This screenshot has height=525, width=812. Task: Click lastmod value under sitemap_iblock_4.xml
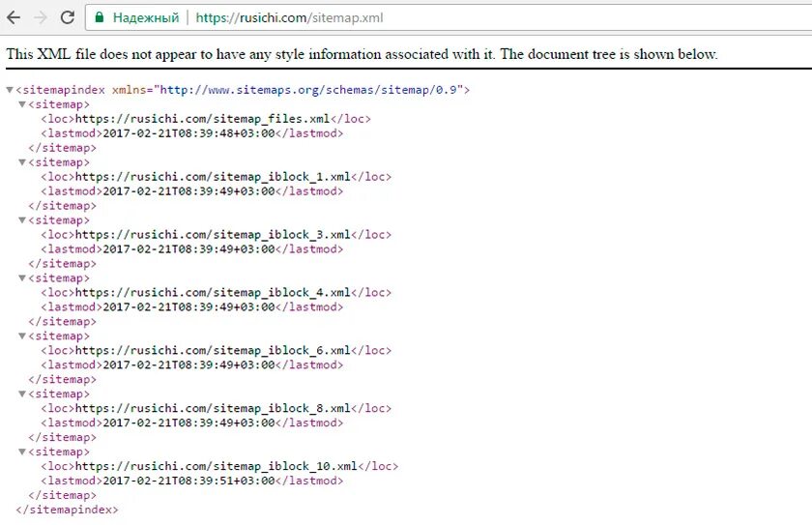coord(189,307)
